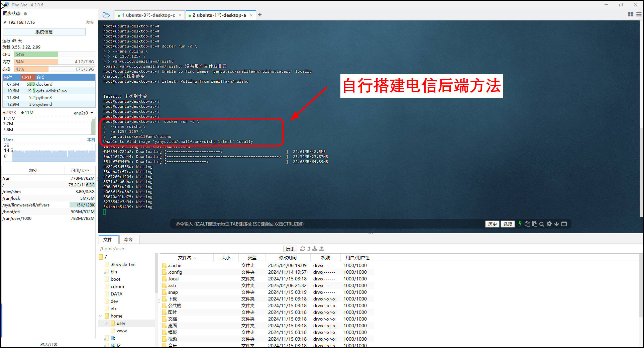Edit the /home/user path field
The image size is (644, 348).
coord(191,249)
